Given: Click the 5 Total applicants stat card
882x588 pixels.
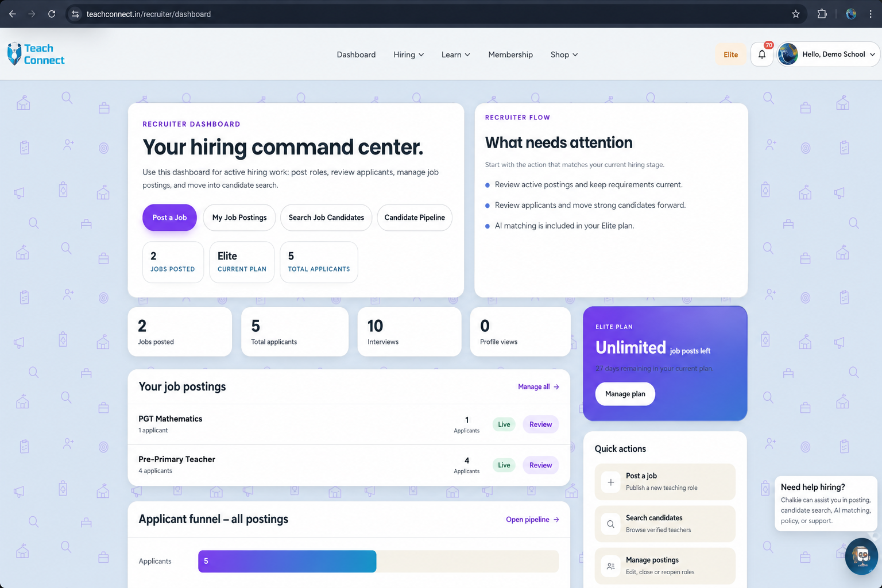Looking at the screenshot, I should 295,332.
